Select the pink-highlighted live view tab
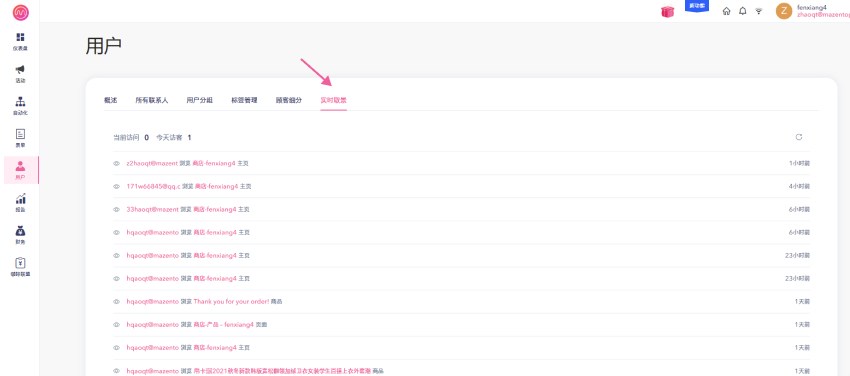The height and width of the screenshot is (376, 850). (x=333, y=100)
